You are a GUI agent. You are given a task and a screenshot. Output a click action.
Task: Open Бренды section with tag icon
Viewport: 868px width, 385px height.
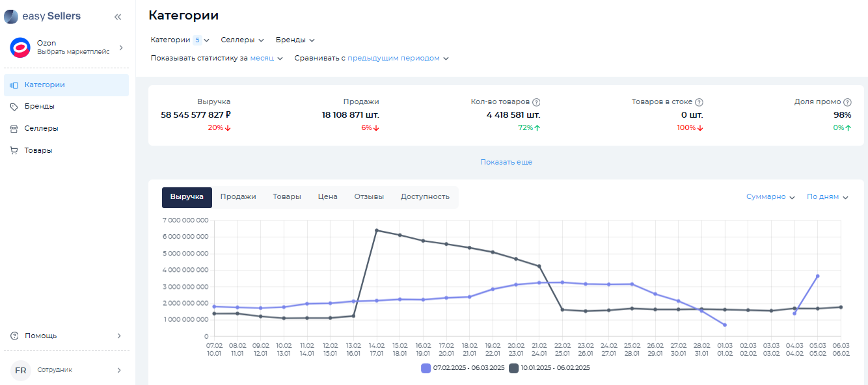click(x=39, y=106)
